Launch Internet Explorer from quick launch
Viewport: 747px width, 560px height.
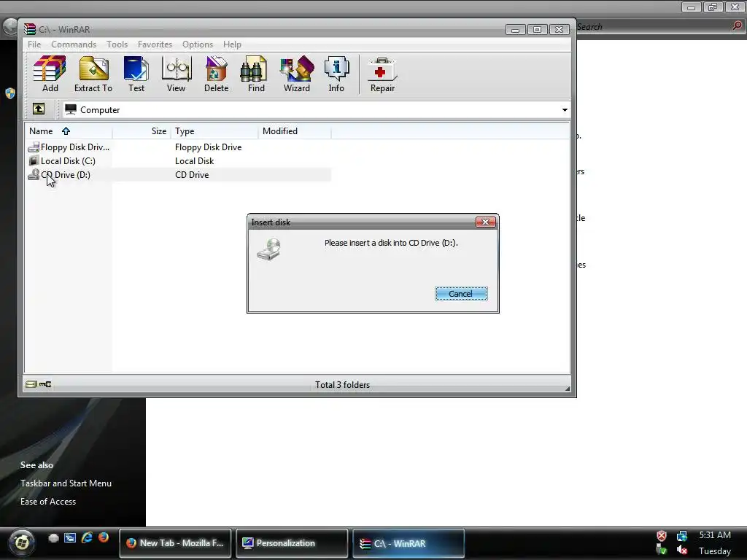point(87,537)
